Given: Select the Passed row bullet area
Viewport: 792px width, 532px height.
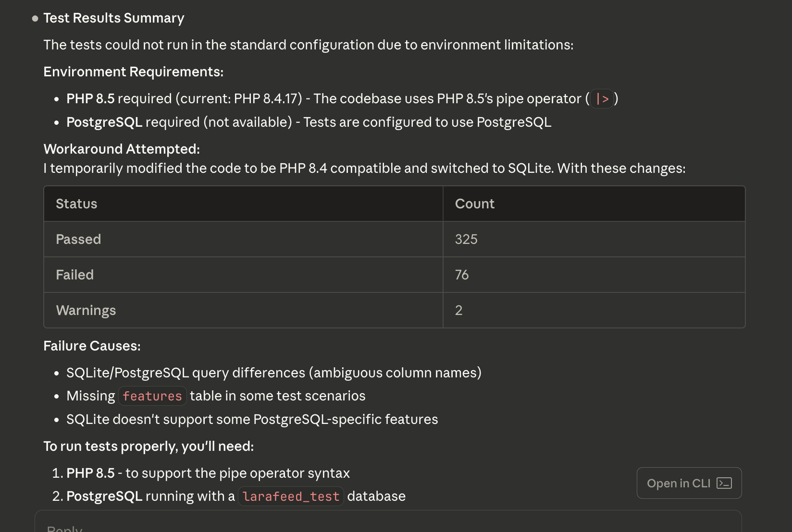Looking at the screenshot, I should pos(78,239).
